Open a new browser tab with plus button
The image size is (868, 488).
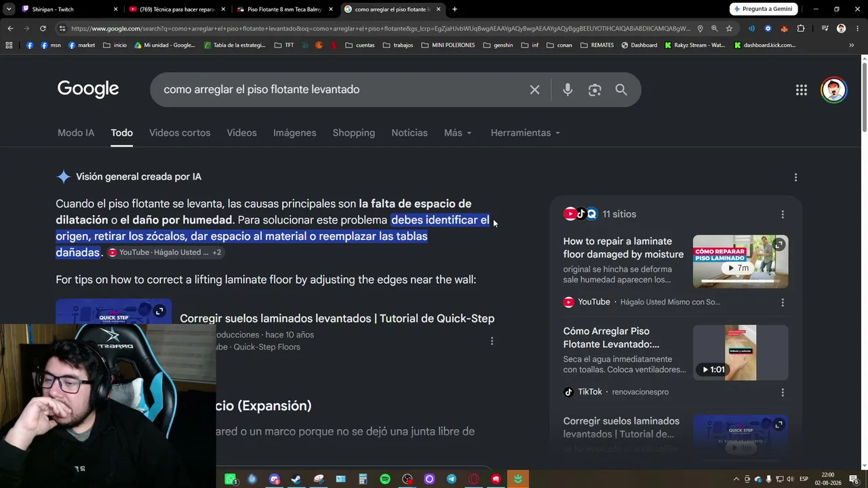tap(454, 9)
